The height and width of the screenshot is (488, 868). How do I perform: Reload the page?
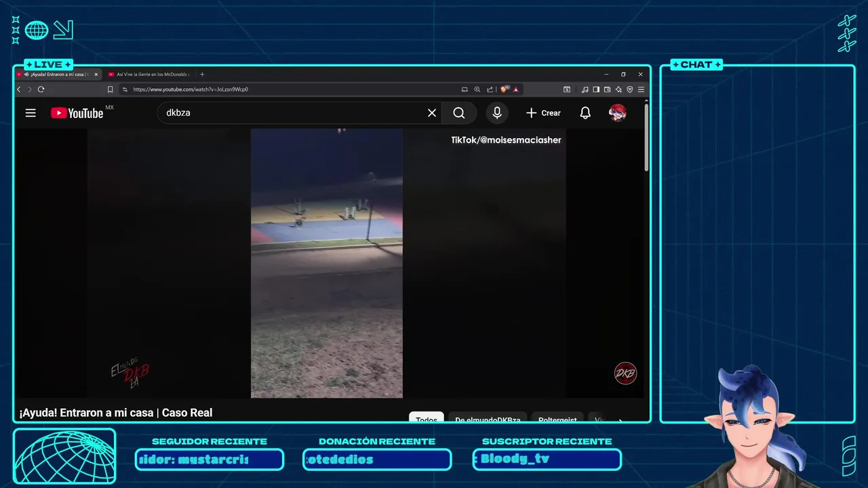[41, 89]
